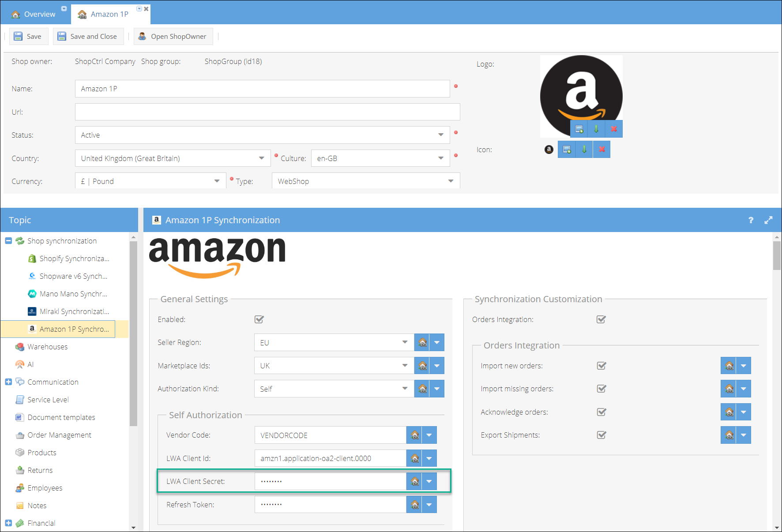
Task: Click house icon beside Import new orders
Action: [x=729, y=366]
